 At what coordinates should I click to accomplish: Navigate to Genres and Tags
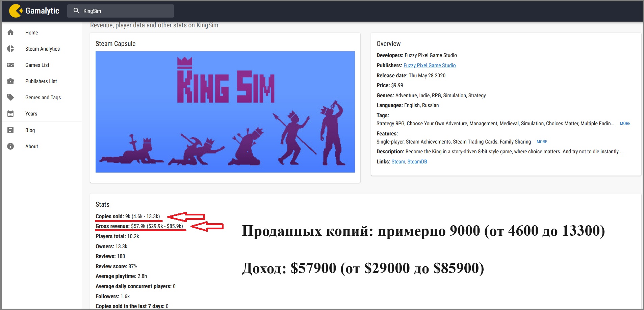tap(43, 97)
